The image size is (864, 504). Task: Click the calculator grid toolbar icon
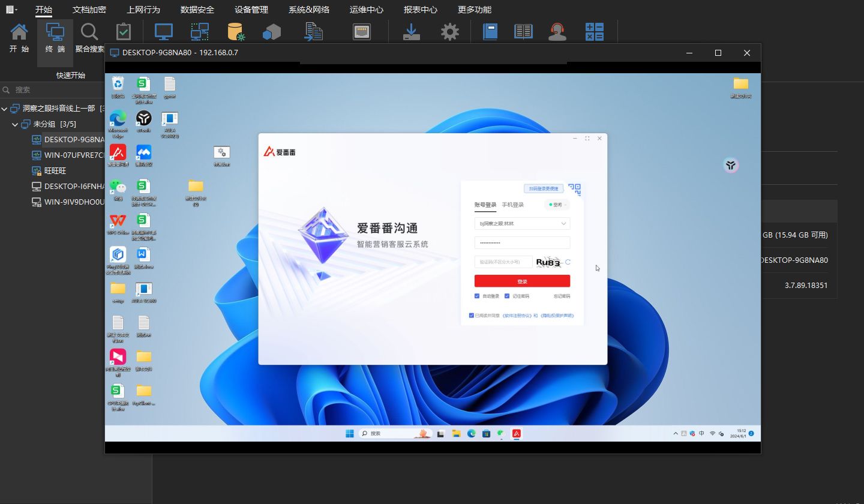595,32
